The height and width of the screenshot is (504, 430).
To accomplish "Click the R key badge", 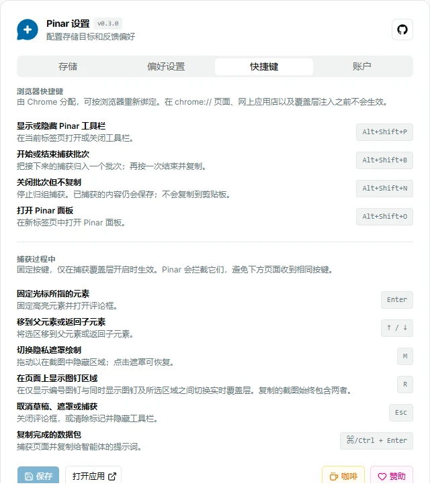I will [x=405, y=385].
